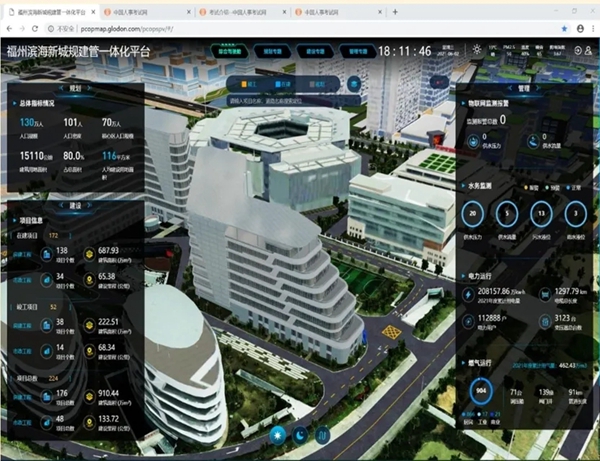Go to next panel right of 建设

pyautogui.click(x=89, y=206)
